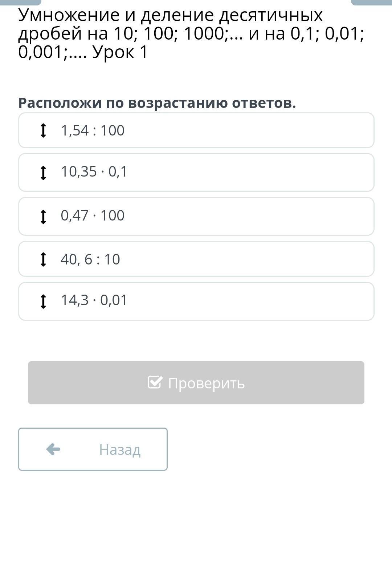Click instruction "Расположи по возрастанию ответов"
This screenshot has width=392, height=570.
point(157,103)
